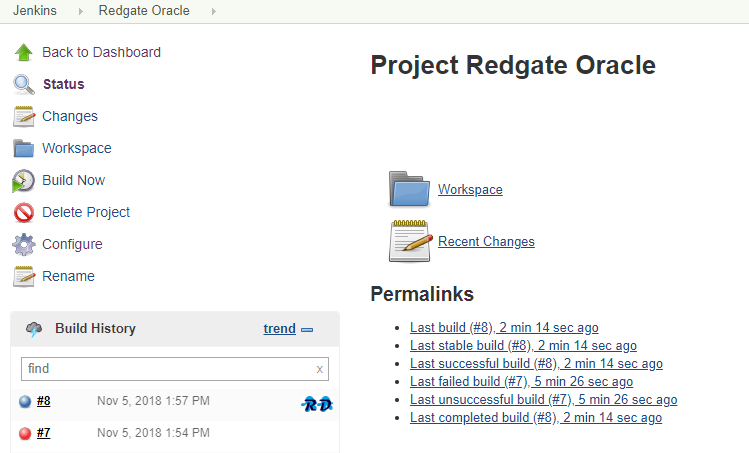Click the Configure gear icon
The height and width of the screenshot is (453, 749).
coord(24,244)
